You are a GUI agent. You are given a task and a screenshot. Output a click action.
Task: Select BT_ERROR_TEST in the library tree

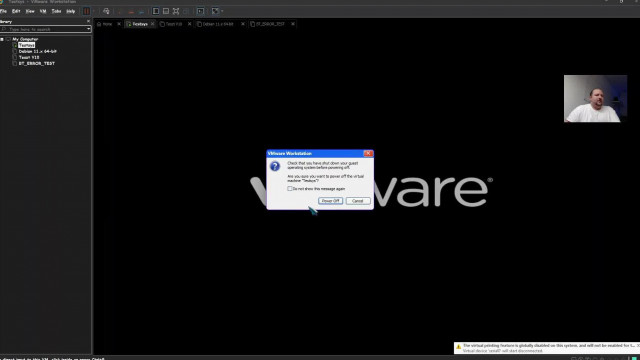[37, 64]
